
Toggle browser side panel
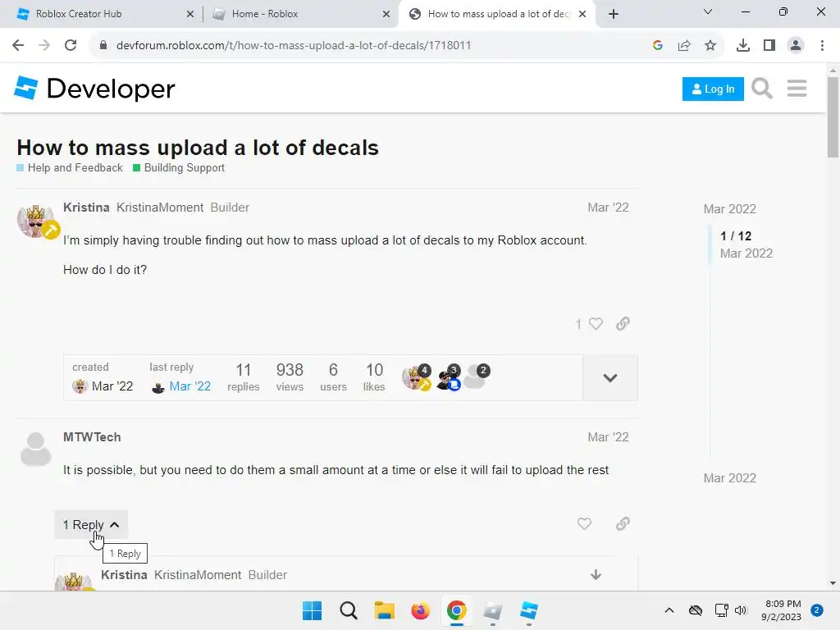point(769,45)
